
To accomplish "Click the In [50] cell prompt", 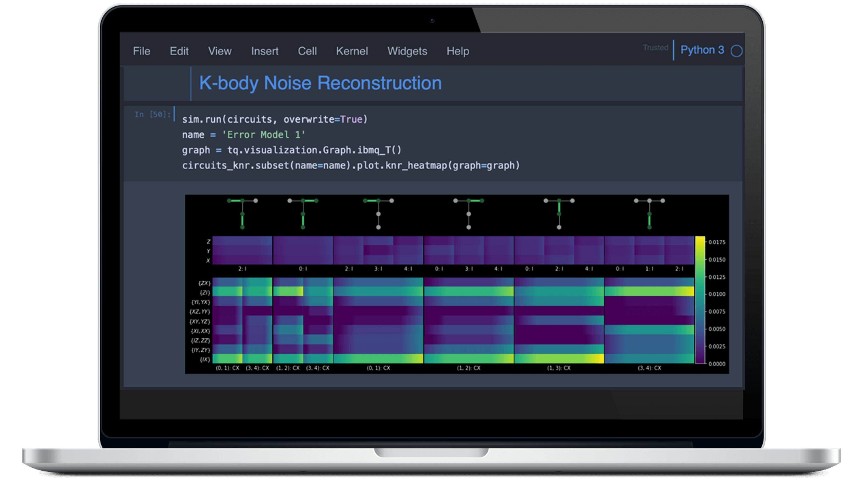I will (152, 115).
